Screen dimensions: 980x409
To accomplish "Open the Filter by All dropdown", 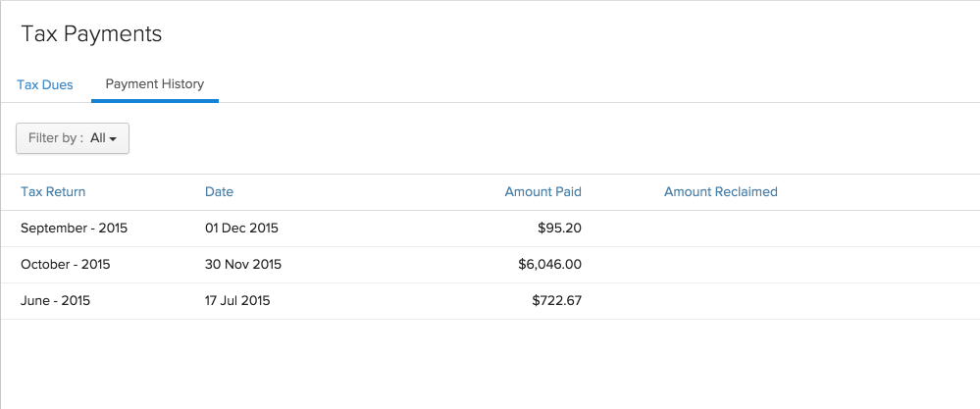I will [73, 138].
